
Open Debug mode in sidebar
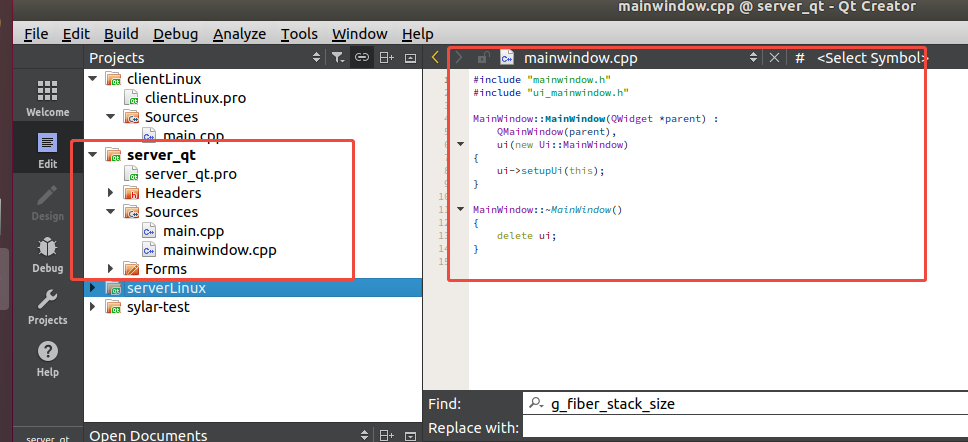[x=48, y=254]
